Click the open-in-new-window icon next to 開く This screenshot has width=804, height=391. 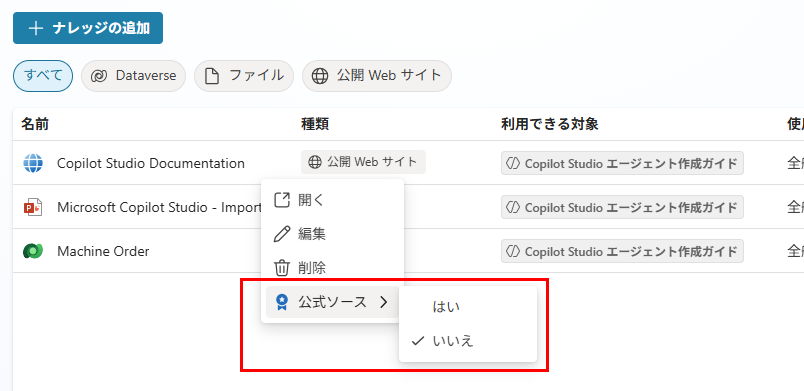(282, 200)
